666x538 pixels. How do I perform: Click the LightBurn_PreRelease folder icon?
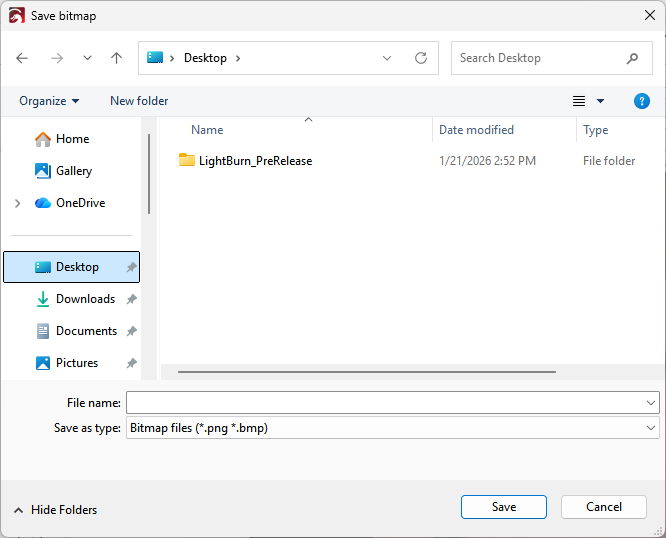[186, 160]
